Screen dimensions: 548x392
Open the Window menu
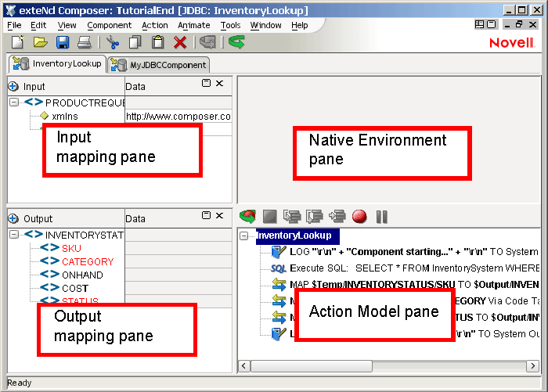265,25
